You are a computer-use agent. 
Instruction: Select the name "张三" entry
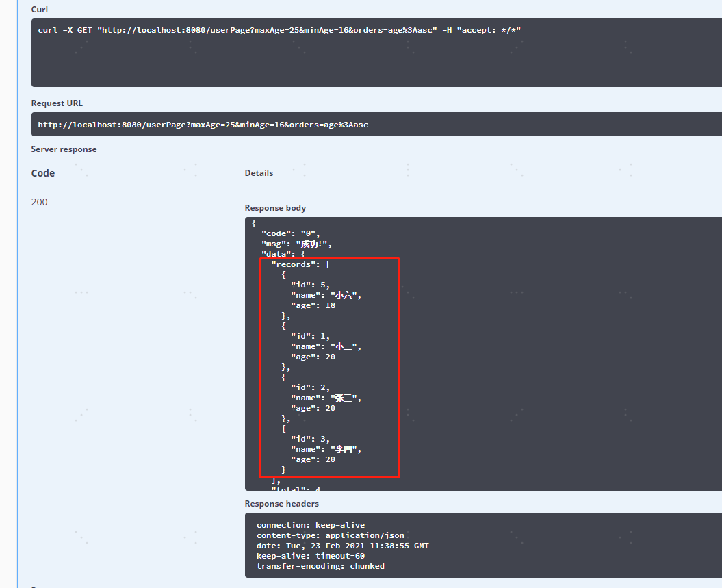point(325,398)
